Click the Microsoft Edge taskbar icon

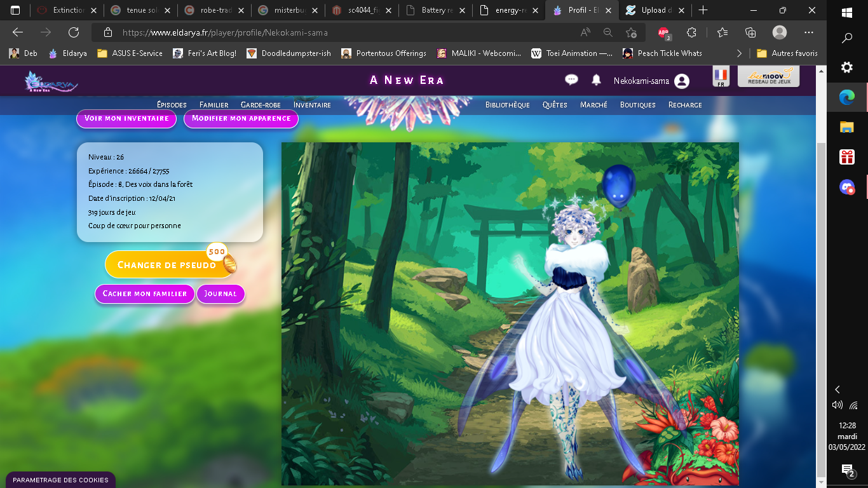click(847, 97)
